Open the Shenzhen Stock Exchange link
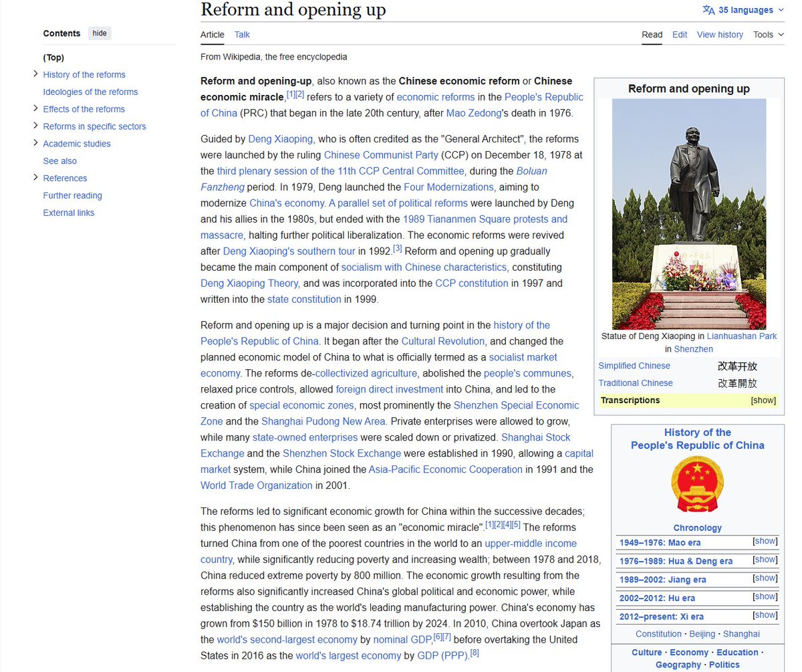The height and width of the screenshot is (672, 802). (x=342, y=453)
